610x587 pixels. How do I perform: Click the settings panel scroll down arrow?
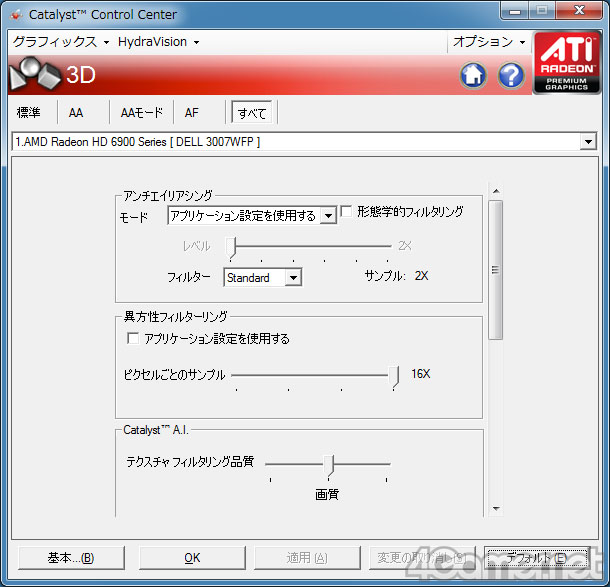496,508
